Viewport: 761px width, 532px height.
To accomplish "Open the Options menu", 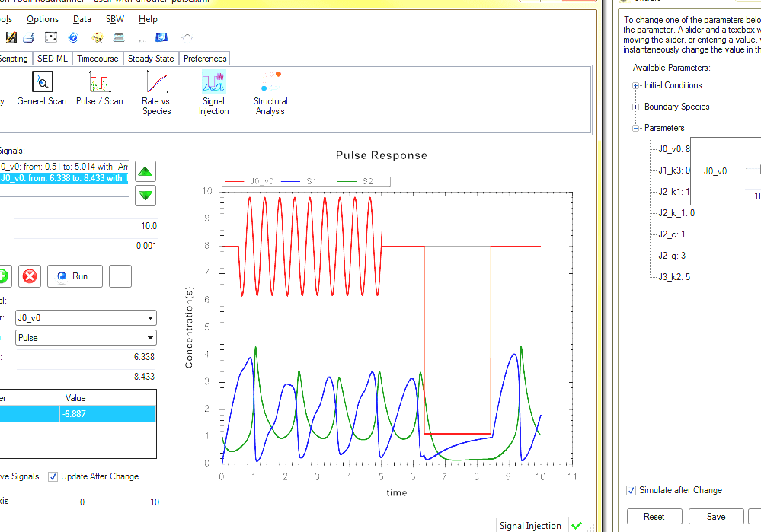I will point(43,18).
